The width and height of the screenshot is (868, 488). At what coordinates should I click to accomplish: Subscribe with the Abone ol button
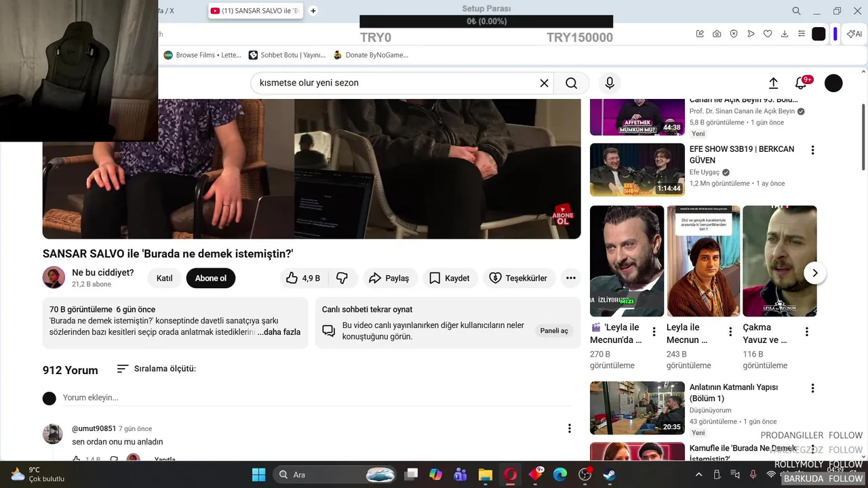(211, 278)
